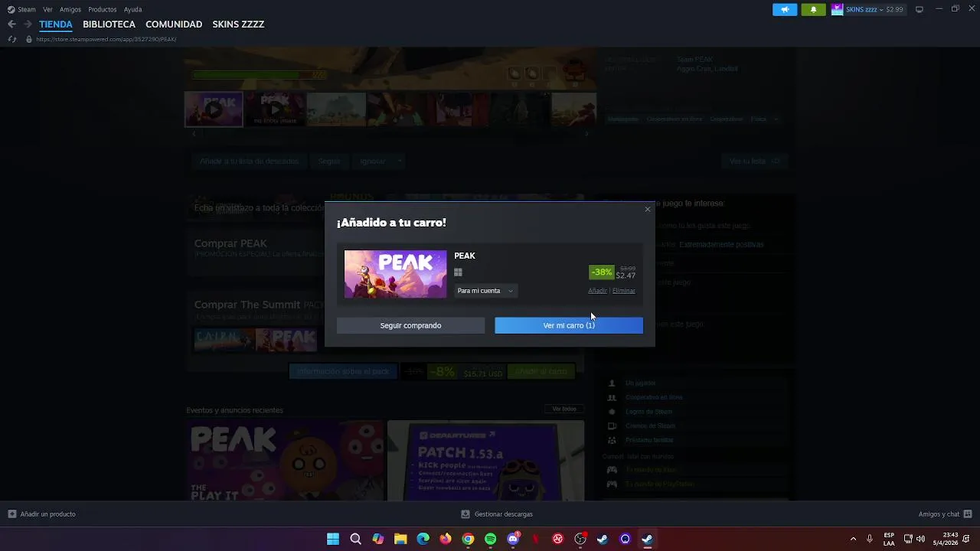Screen dimensions: 980x551
Task: Open OBS Studio from taskbar
Action: tap(580, 539)
